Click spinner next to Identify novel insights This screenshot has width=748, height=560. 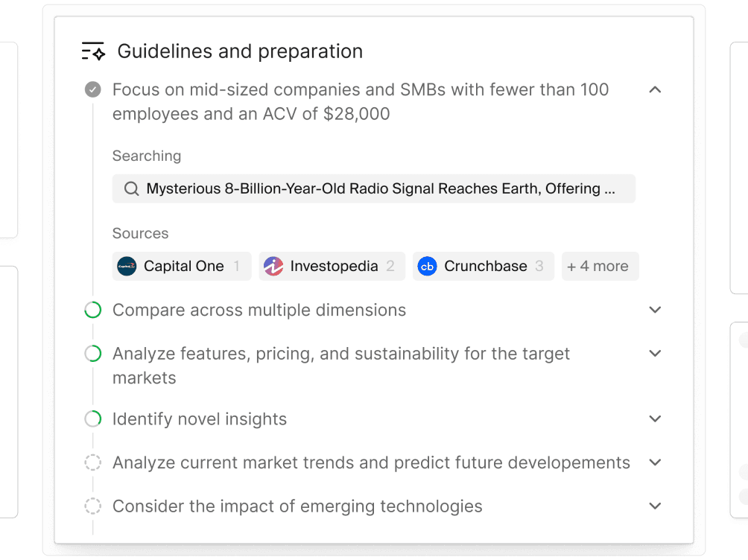point(93,419)
